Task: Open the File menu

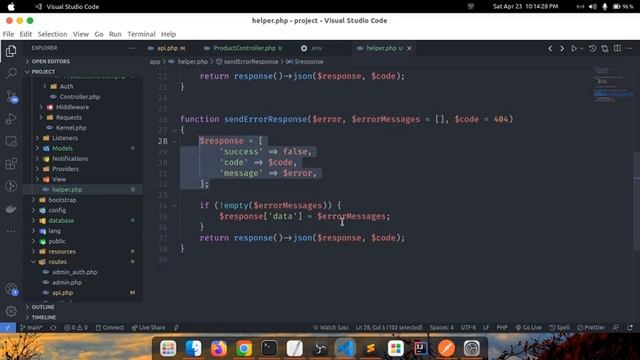Action: 8,34
